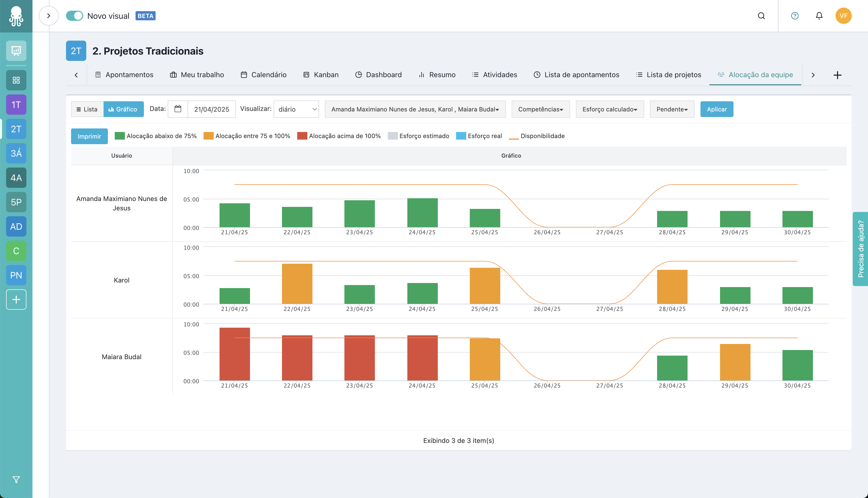Open the Lista de projetos tab
This screenshot has height=498, width=868.
coord(668,75)
